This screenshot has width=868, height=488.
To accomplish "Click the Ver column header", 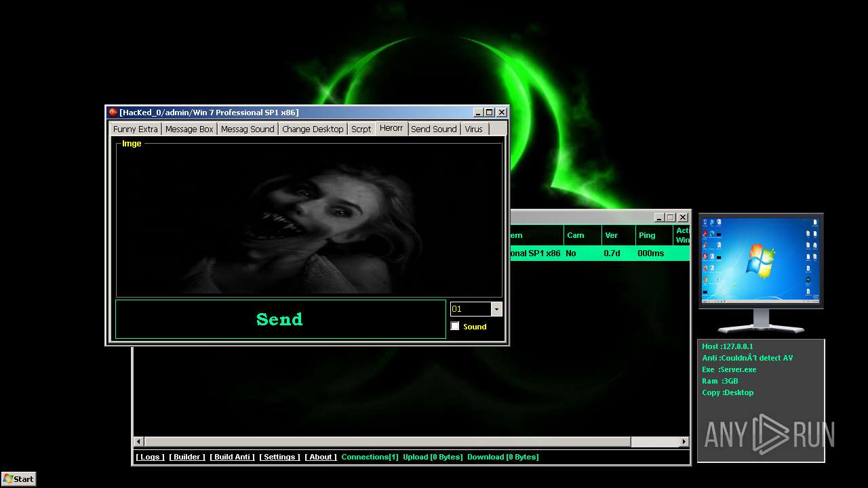I will (x=618, y=235).
